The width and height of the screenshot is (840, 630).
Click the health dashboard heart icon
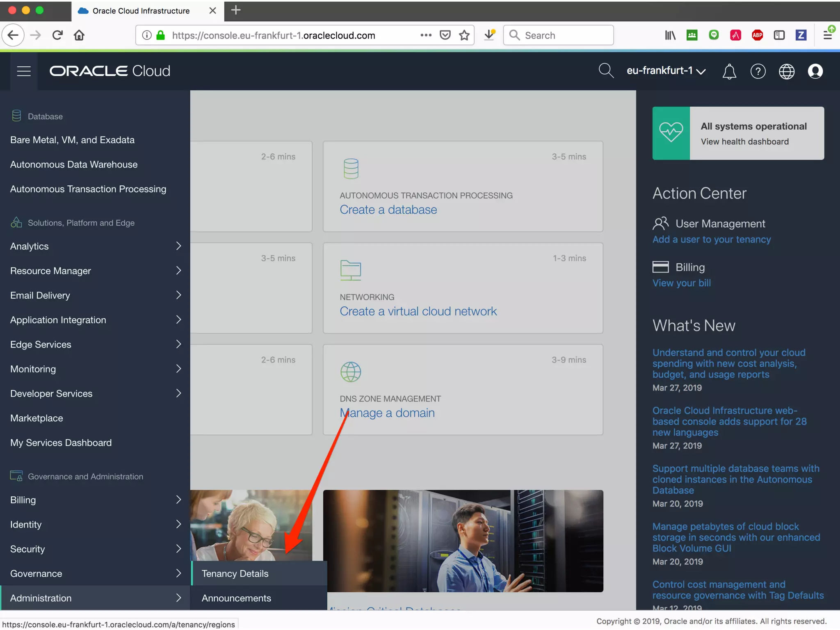671,133
